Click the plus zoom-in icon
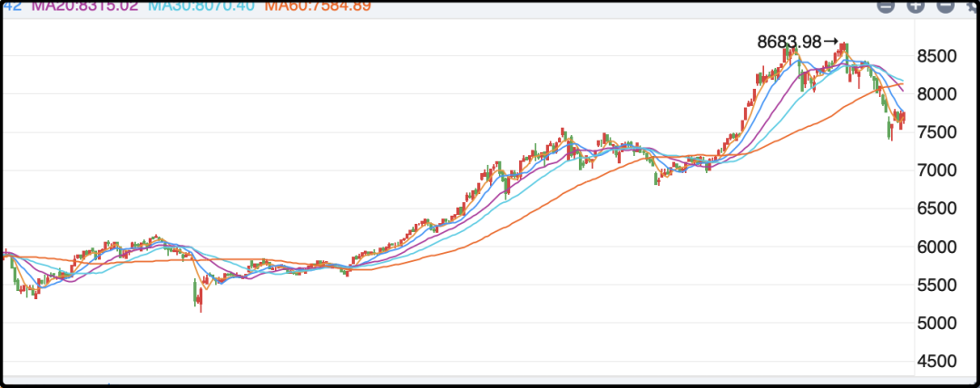Image resolution: width=980 pixels, height=388 pixels. tap(916, 5)
